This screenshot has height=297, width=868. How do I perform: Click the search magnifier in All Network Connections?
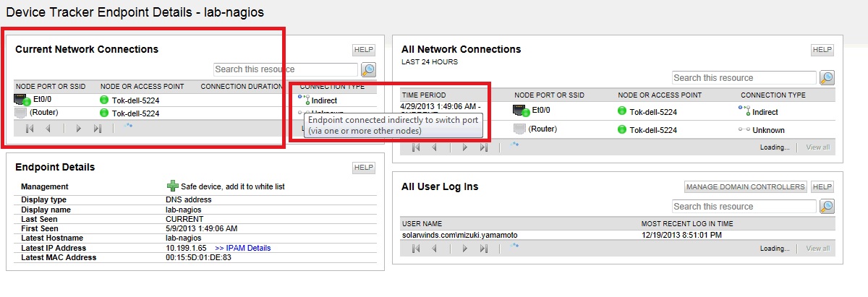pos(827,77)
